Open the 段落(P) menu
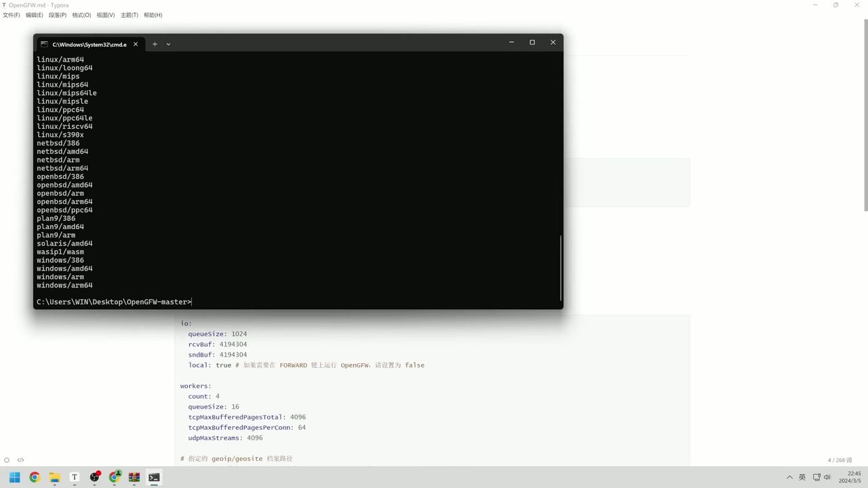Viewport: 868px width, 488px height. click(58, 15)
